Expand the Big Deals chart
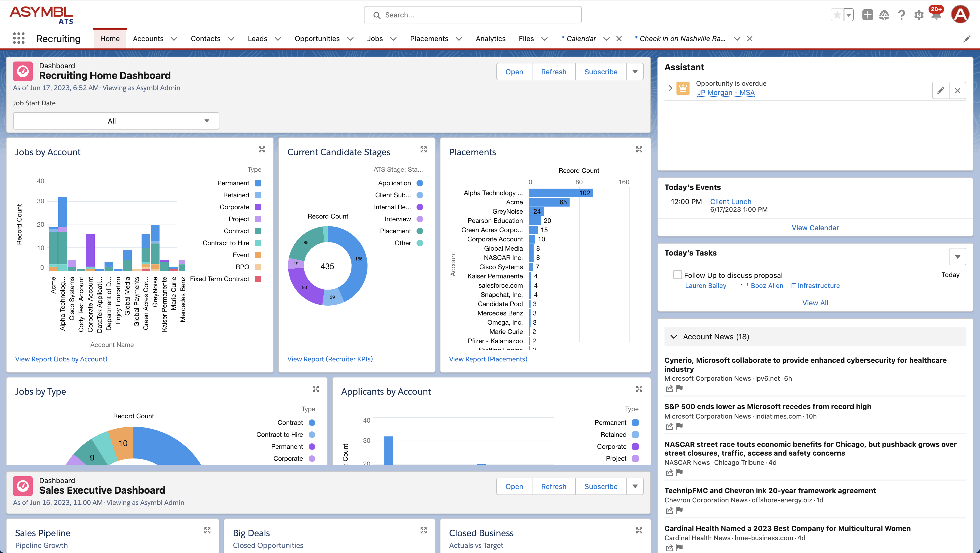Viewport: 980px width, 553px height. point(423,530)
